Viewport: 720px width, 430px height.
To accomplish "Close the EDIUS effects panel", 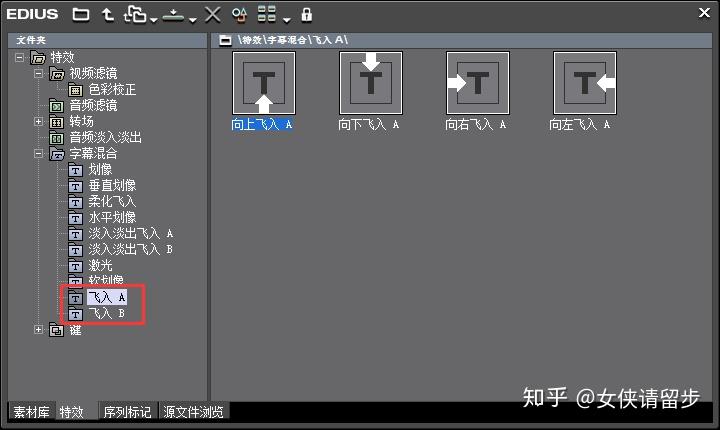I will coord(704,13).
